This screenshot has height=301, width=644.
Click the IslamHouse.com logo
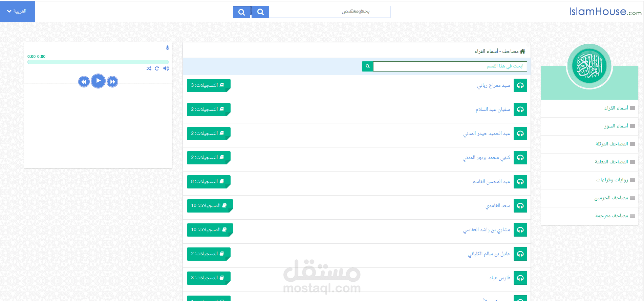[605, 12]
